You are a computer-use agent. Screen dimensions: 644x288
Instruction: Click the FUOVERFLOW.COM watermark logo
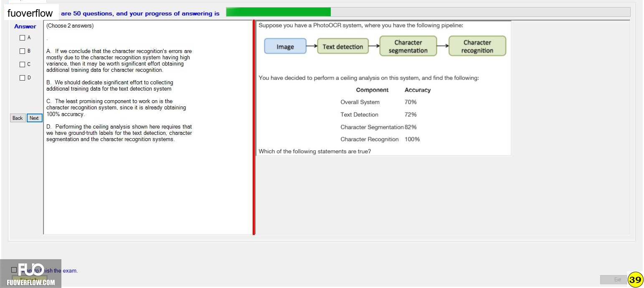pyautogui.click(x=31, y=274)
